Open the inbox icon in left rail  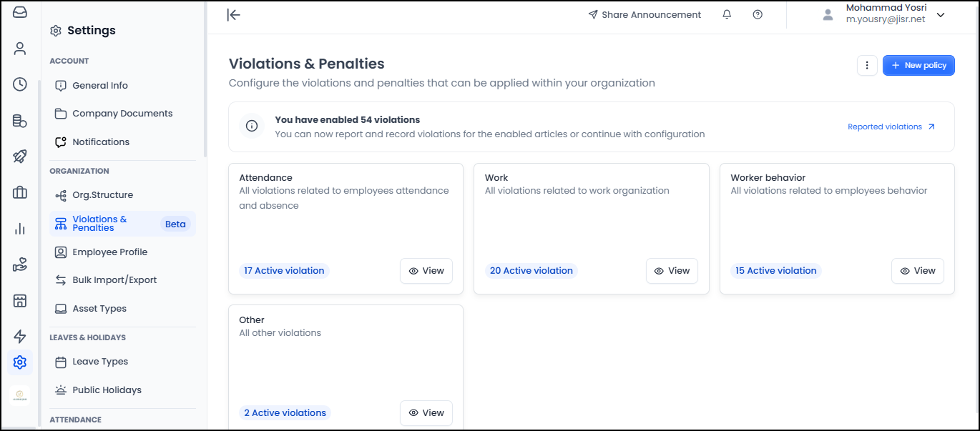[20, 12]
